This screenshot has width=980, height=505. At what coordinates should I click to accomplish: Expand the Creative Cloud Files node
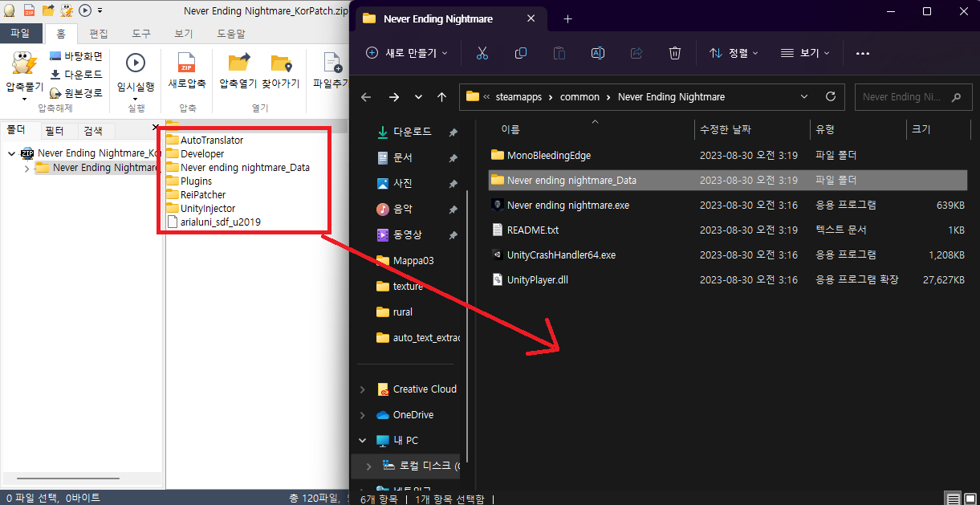(x=363, y=389)
